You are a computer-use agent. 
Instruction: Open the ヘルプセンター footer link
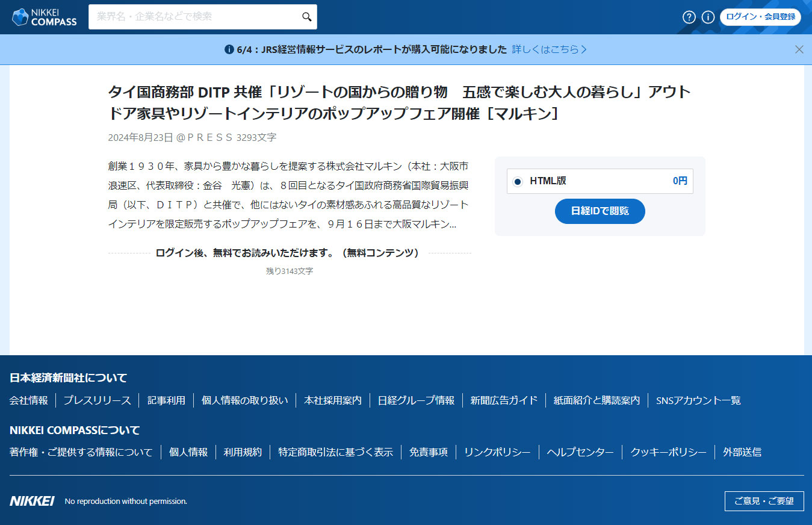point(580,452)
